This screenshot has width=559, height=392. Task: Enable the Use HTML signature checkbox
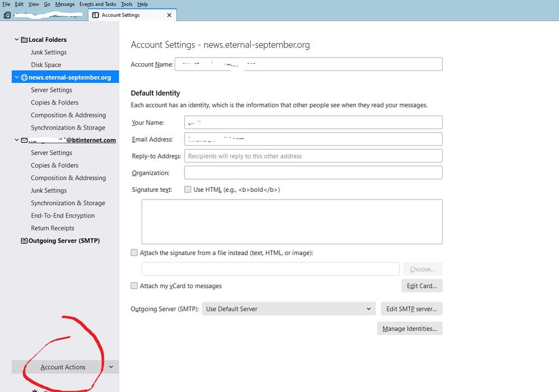coord(188,190)
